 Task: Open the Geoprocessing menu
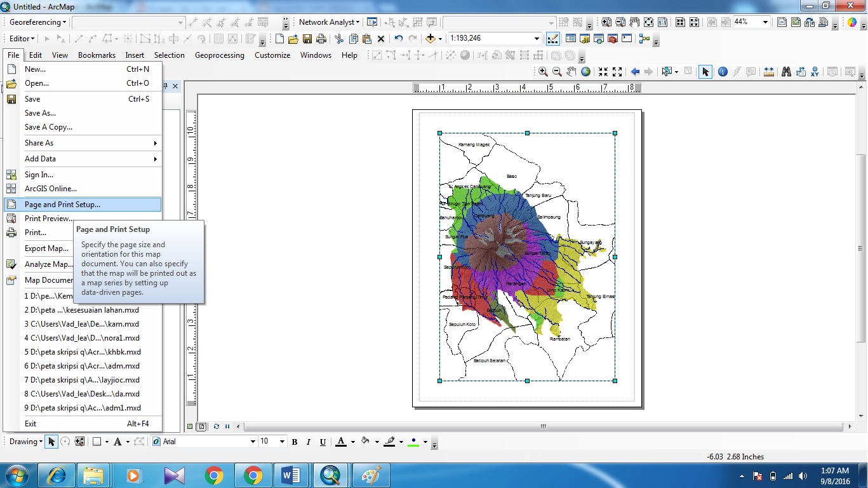(x=219, y=55)
